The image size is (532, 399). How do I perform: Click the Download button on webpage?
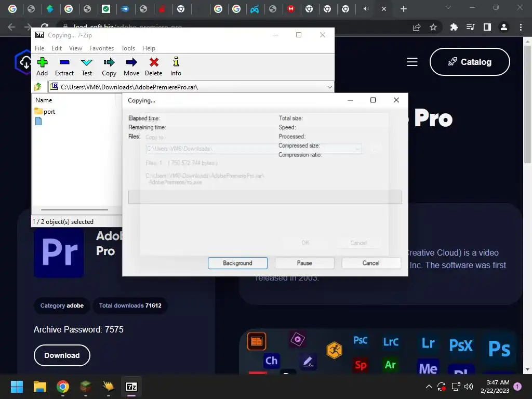(x=62, y=355)
